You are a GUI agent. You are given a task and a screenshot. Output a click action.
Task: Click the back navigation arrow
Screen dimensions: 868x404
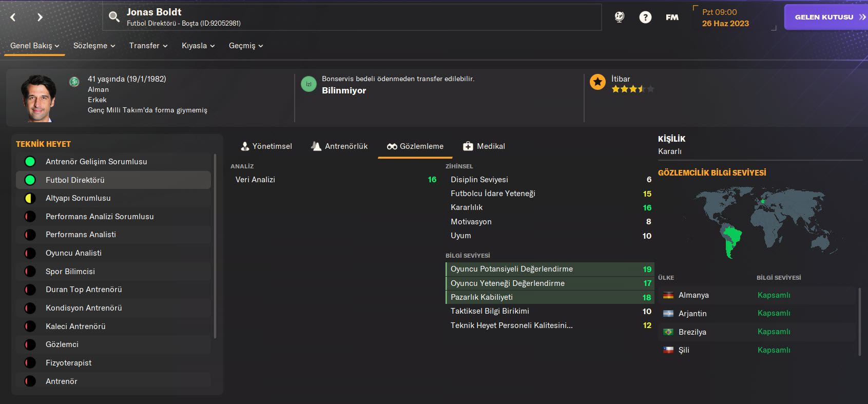coord(13,17)
